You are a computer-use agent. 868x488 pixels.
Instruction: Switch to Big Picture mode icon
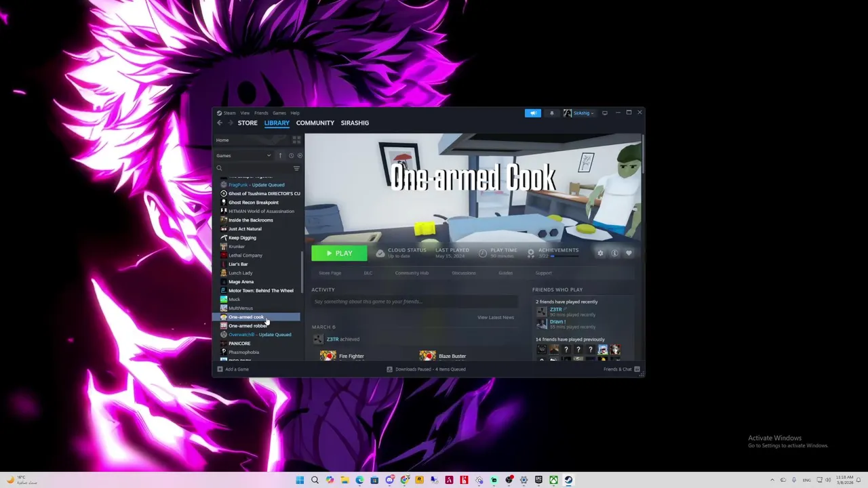coord(605,113)
